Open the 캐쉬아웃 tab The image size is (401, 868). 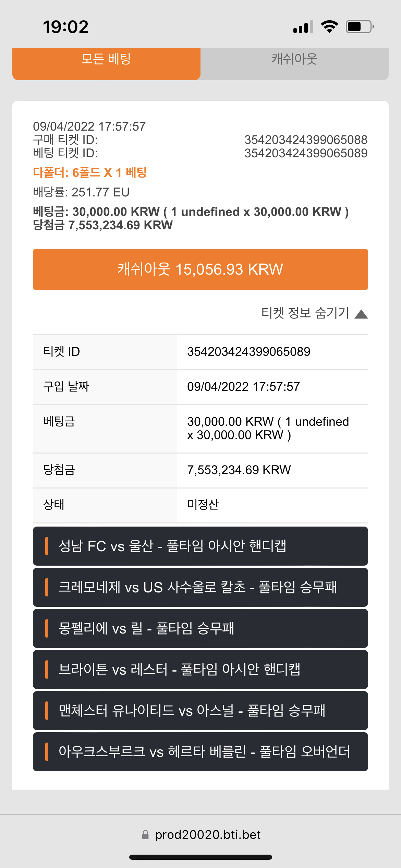[x=294, y=64]
